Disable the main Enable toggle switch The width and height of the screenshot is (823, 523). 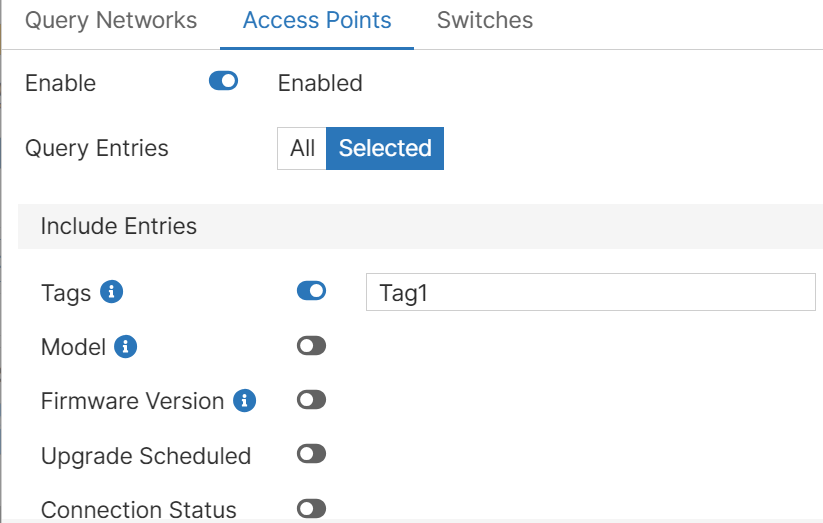[x=223, y=81]
